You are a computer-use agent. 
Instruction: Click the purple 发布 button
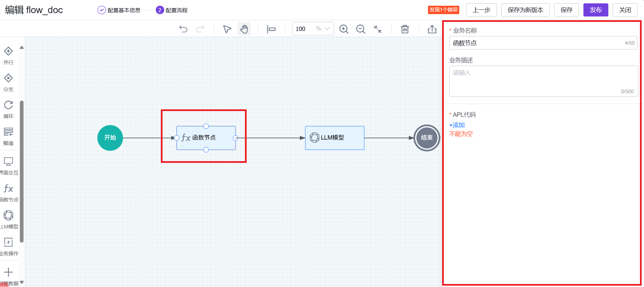point(595,10)
